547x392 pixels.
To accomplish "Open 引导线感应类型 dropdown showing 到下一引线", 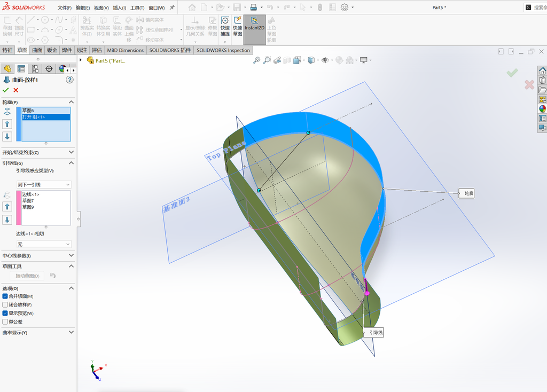I will click(44, 184).
